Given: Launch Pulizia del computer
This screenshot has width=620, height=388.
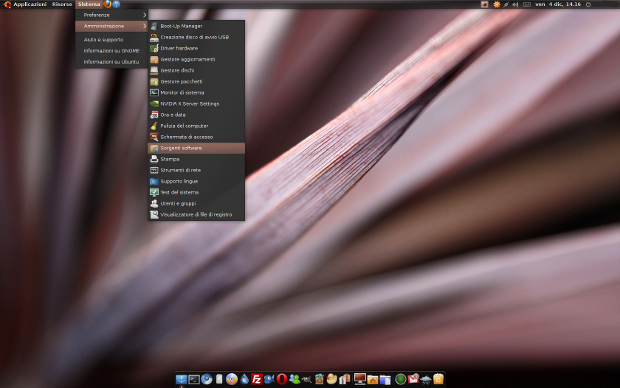Looking at the screenshot, I should pyautogui.click(x=197, y=126).
